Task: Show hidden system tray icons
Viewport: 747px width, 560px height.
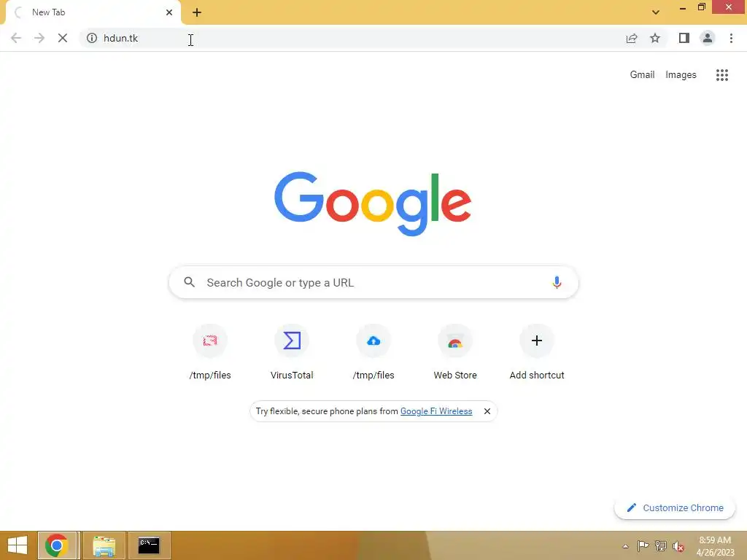Action: click(625, 546)
